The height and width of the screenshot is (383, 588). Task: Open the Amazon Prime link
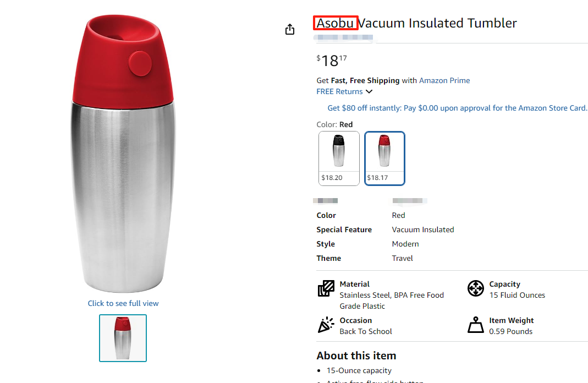point(444,80)
